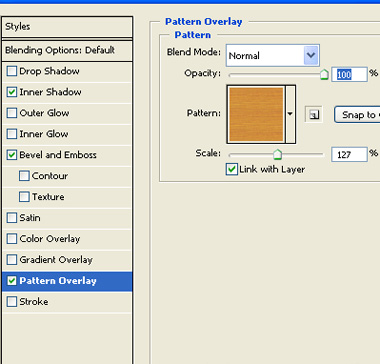The height and width of the screenshot is (364, 380).
Task: Enable the Color Overlay checkbox
Action: [12, 239]
